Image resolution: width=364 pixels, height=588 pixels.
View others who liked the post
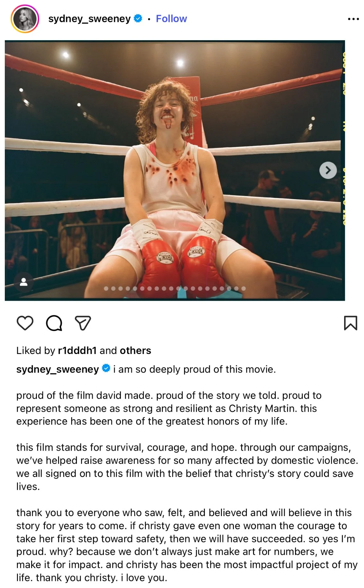[135, 350]
